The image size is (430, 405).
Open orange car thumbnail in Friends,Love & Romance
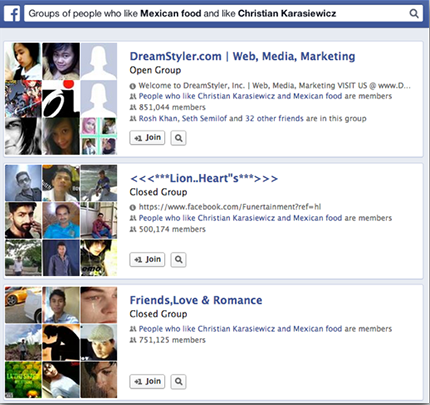[23, 305]
